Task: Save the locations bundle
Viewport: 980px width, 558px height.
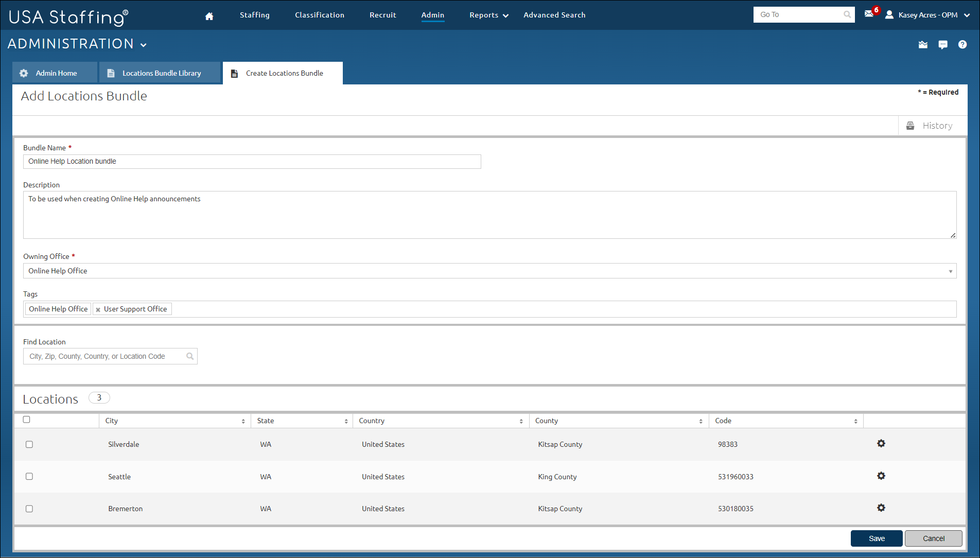Action: coord(876,538)
